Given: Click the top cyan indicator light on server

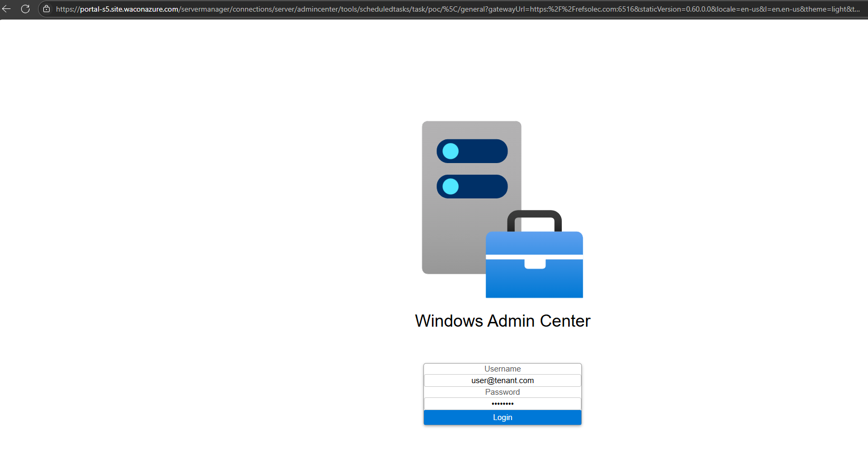Looking at the screenshot, I should tap(450, 151).
